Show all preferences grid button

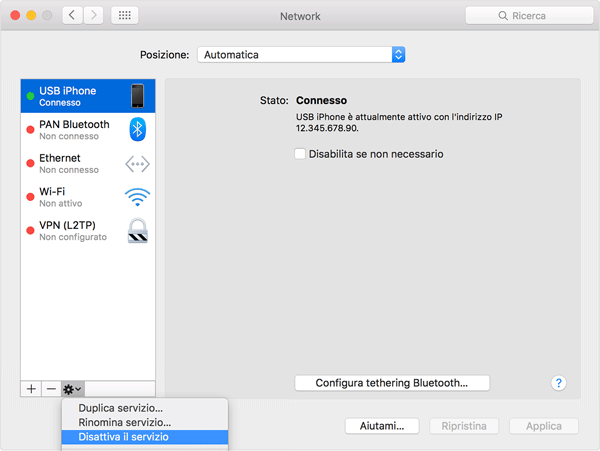click(124, 16)
